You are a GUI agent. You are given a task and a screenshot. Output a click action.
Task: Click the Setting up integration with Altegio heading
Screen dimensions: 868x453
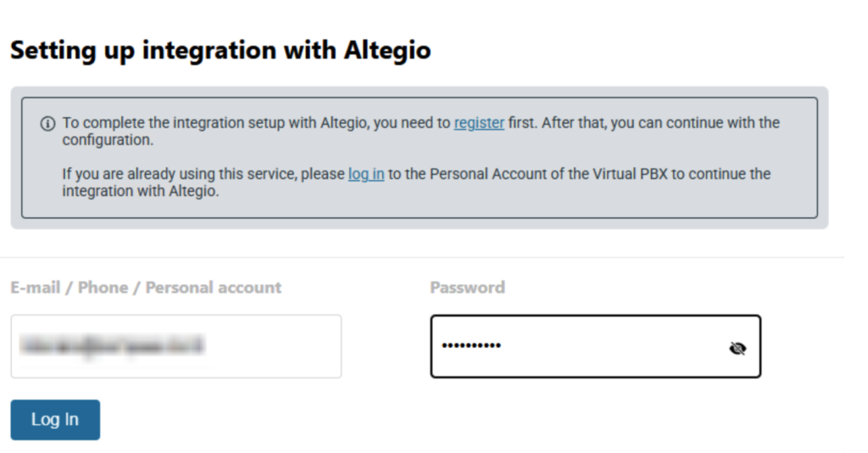coord(220,50)
